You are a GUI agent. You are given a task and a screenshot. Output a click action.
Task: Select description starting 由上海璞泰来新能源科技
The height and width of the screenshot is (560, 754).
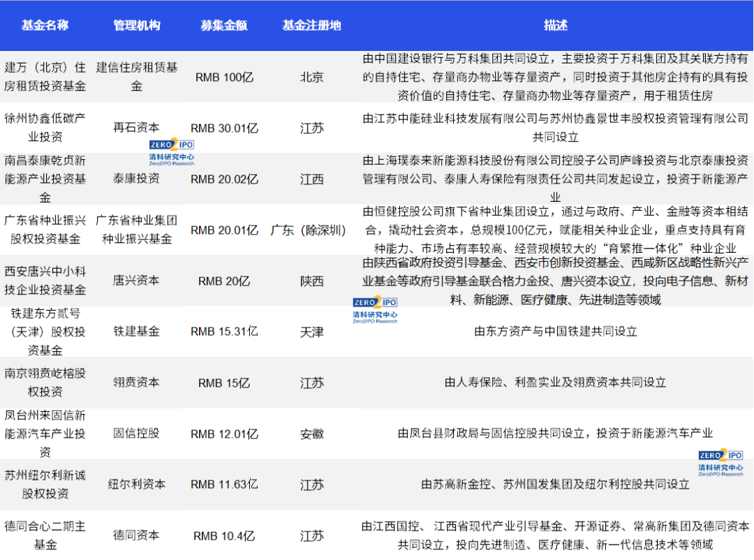point(556,179)
